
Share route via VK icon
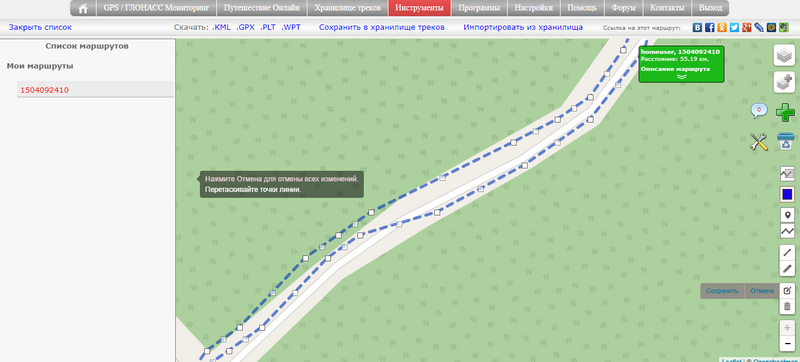(697, 28)
